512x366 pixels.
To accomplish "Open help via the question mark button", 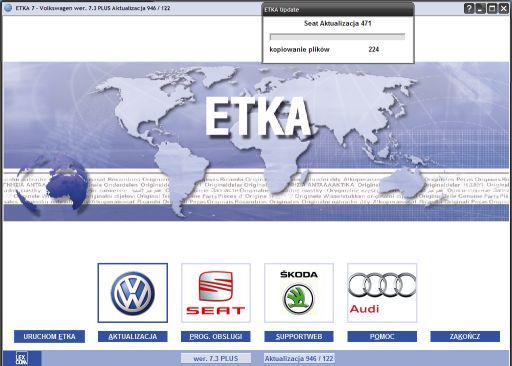I will (469, 8).
